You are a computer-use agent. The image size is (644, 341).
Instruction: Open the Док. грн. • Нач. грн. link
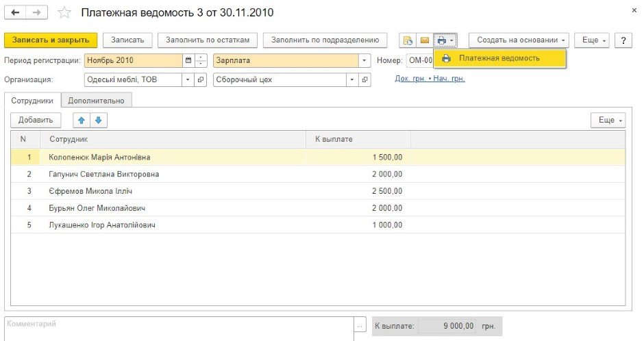click(x=430, y=79)
